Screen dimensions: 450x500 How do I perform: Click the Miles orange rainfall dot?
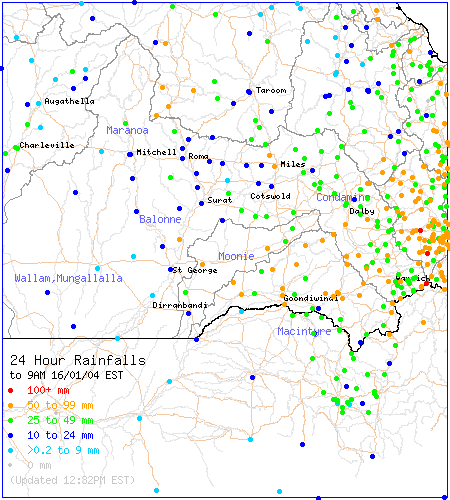[x=275, y=166]
